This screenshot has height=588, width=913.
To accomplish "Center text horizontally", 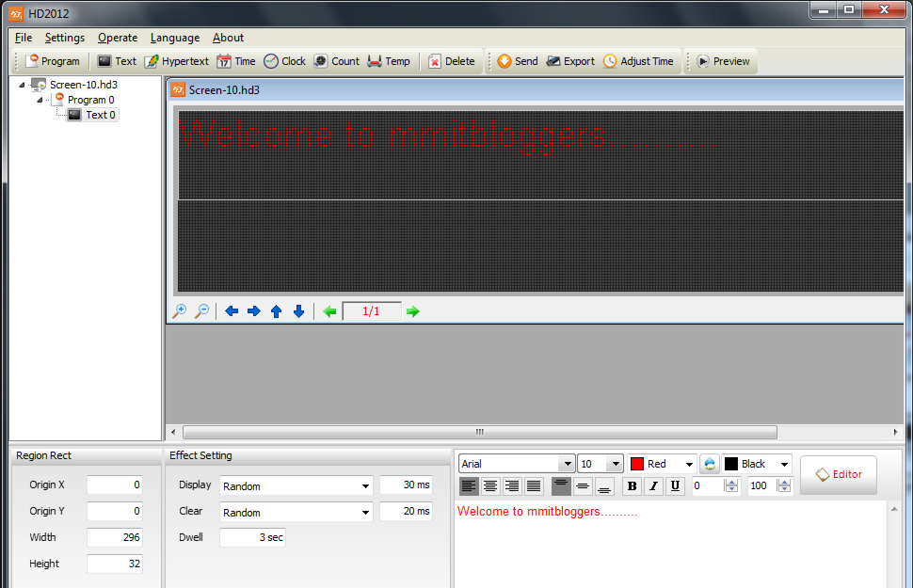I will 490,485.
